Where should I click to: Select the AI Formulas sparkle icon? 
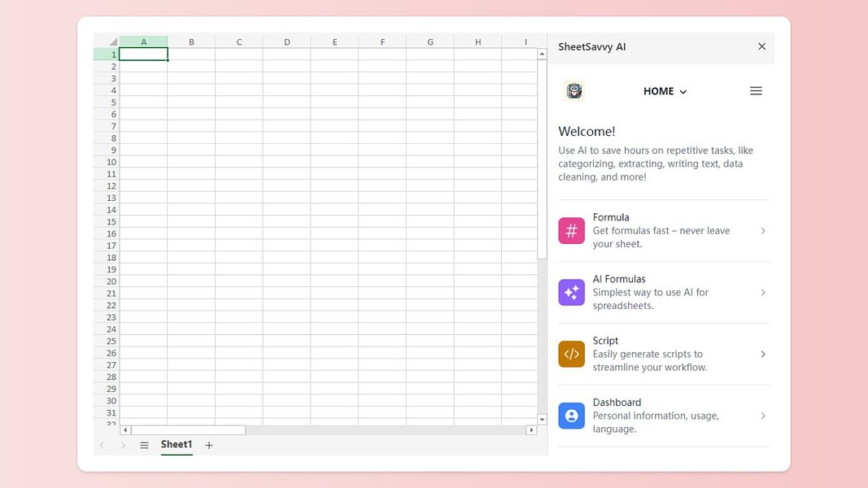tap(570, 292)
